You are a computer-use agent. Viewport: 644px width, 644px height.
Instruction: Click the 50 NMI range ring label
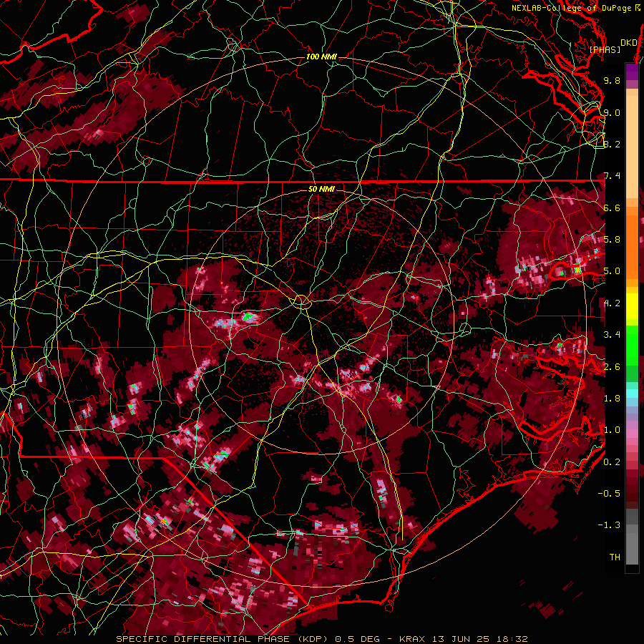321,189
